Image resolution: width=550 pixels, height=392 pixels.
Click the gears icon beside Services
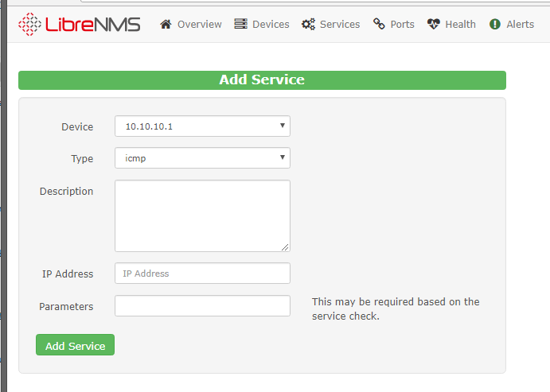pyautogui.click(x=308, y=24)
